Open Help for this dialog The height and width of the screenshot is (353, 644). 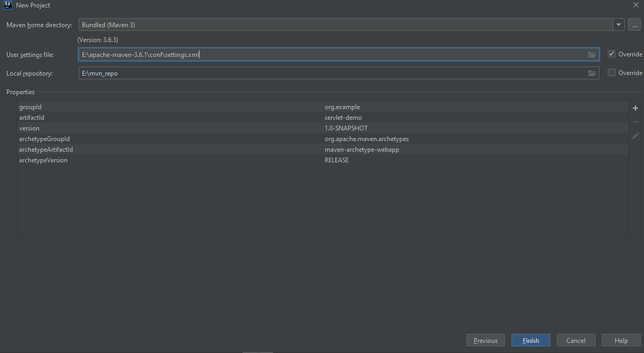click(x=621, y=341)
